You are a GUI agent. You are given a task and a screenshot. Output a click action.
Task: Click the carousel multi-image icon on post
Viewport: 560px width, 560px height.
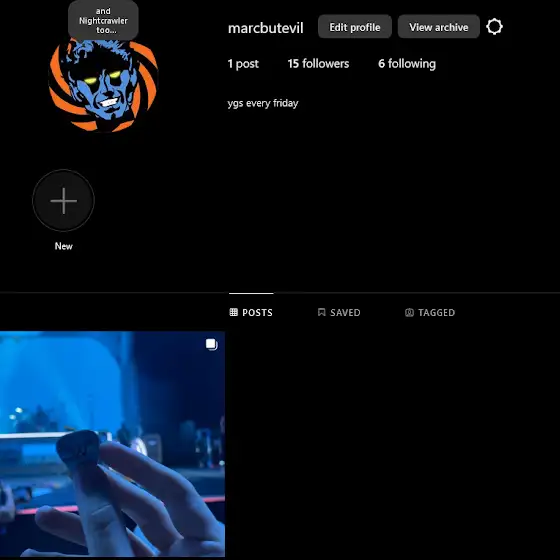[x=211, y=344]
